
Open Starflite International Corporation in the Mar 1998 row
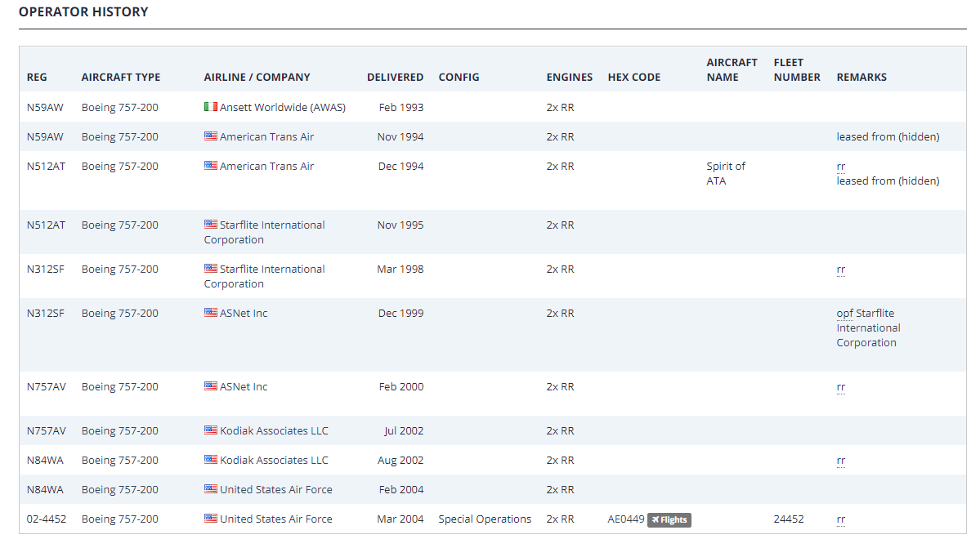264,277
